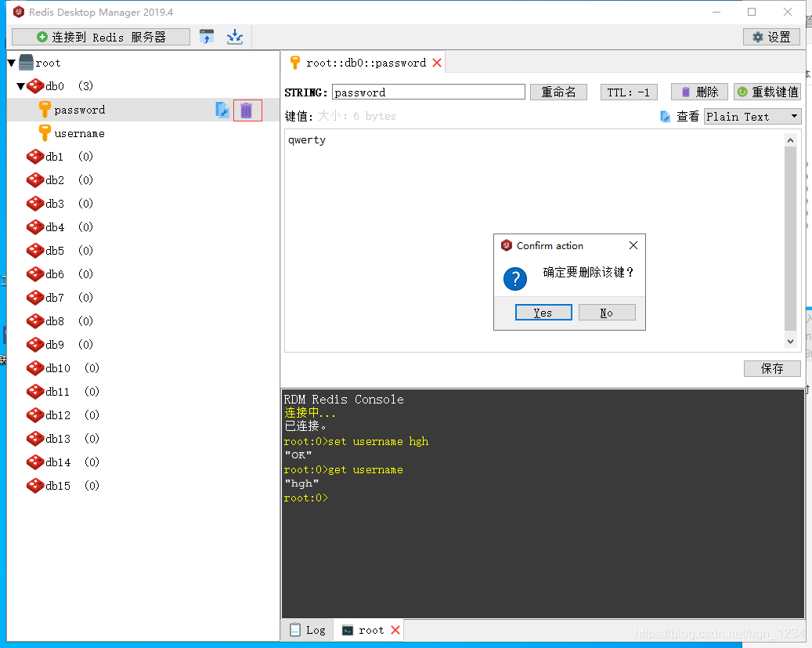The image size is (812, 648).
Task: Click copy value icon next to View
Action: click(x=666, y=117)
